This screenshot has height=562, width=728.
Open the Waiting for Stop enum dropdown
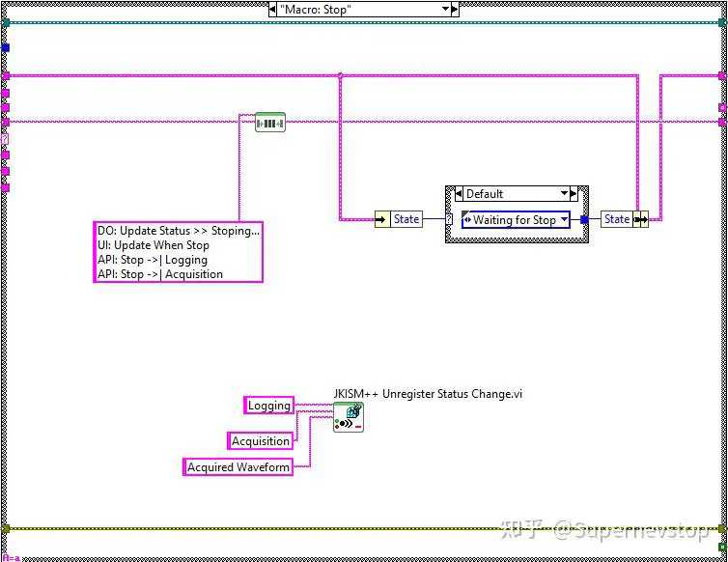[x=564, y=219]
